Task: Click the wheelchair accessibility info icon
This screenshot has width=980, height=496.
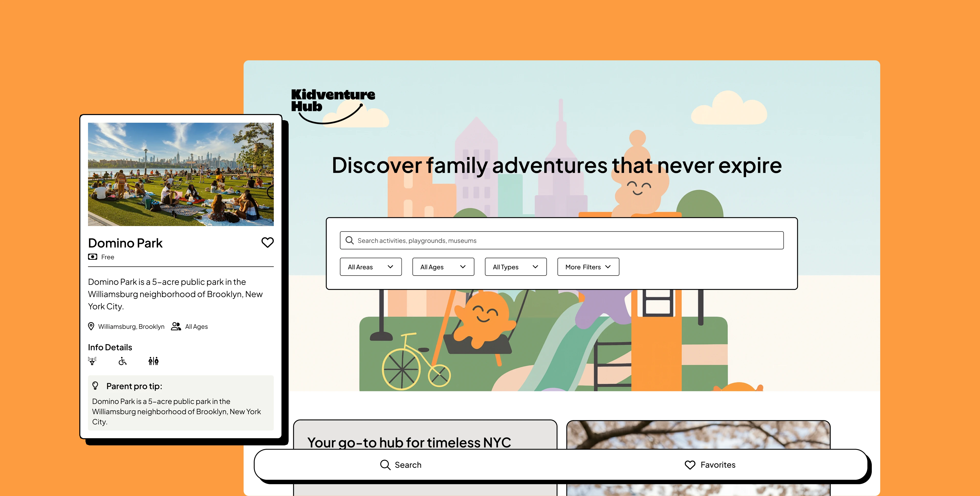Action: coord(123,361)
